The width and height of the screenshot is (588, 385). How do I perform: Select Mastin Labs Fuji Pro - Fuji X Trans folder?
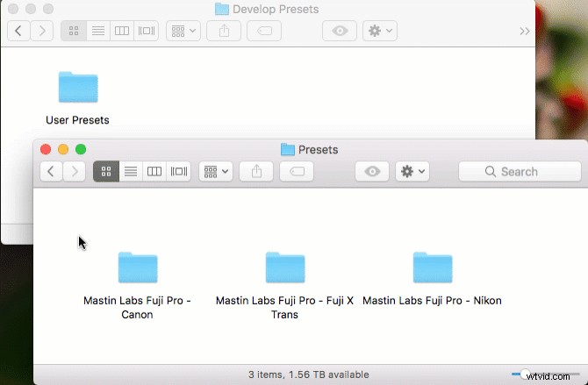click(285, 267)
